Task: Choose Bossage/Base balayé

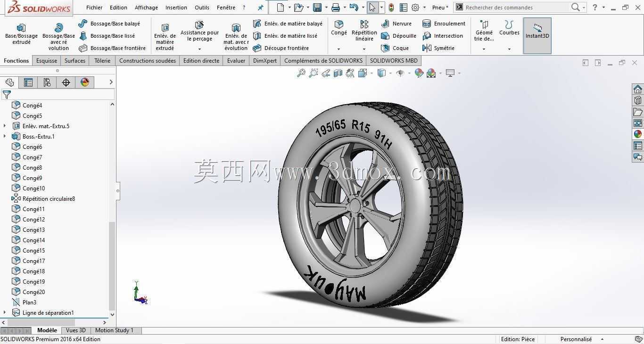Action: (109, 24)
